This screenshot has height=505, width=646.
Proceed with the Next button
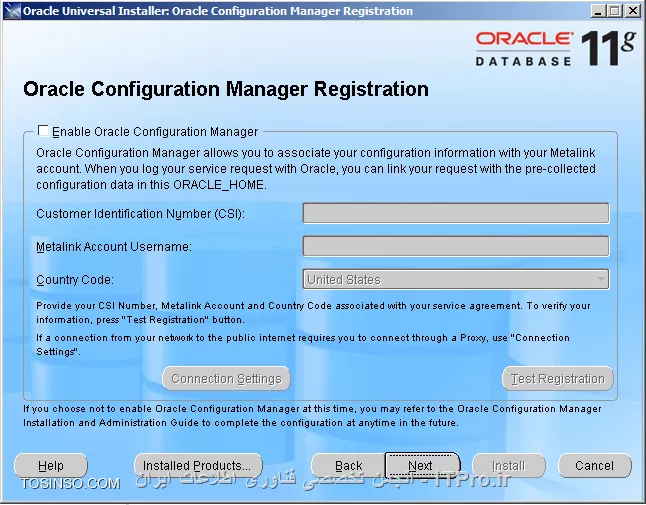[x=422, y=465]
